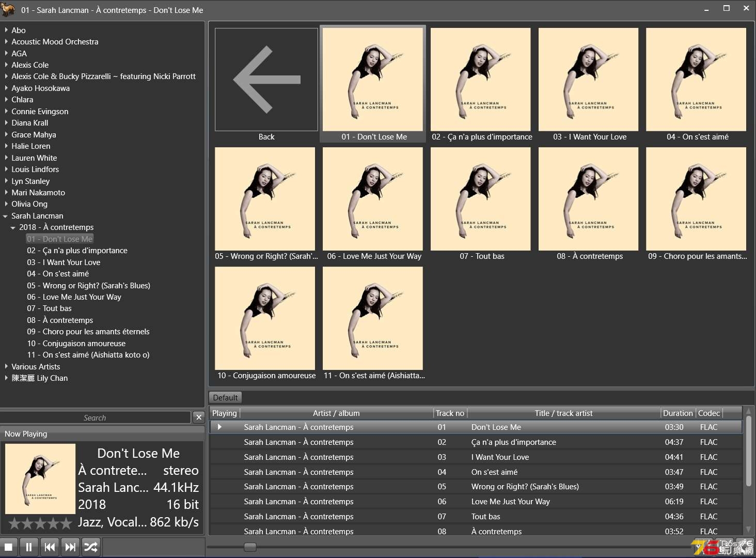
Task: Sort by the Artist / album column header
Action: 337,413
